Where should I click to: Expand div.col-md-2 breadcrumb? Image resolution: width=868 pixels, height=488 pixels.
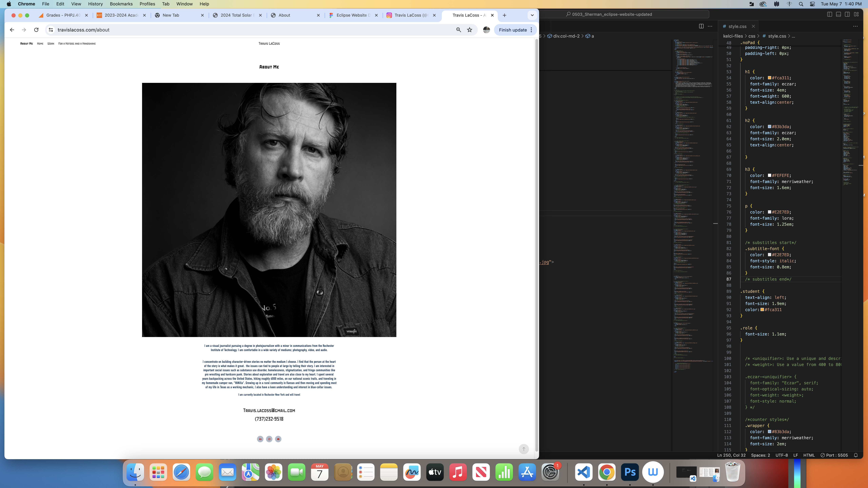point(563,36)
